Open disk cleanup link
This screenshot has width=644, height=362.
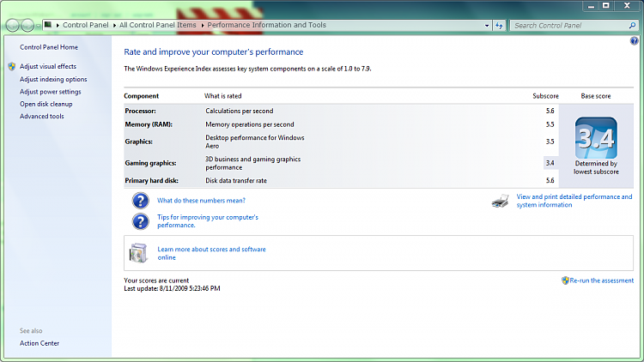pos(46,104)
